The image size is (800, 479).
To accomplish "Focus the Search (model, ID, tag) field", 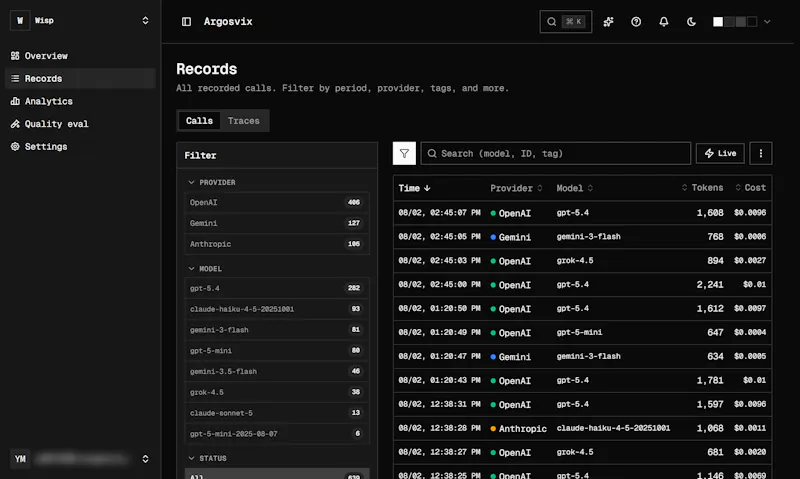I will (x=556, y=153).
